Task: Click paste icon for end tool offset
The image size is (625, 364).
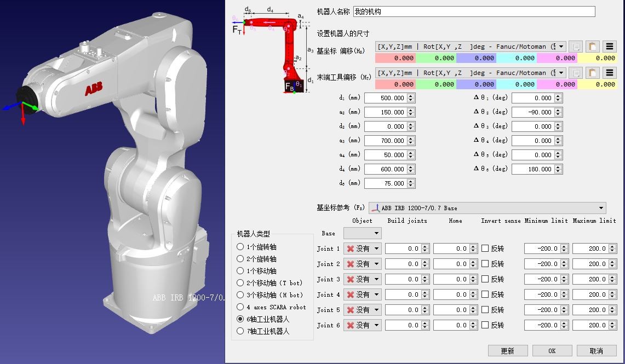Action: tap(592, 73)
